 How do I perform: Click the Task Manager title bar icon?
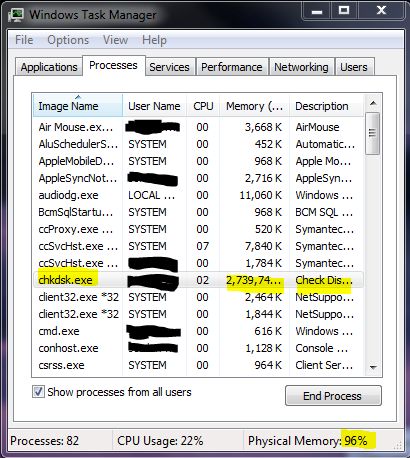click(16, 15)
